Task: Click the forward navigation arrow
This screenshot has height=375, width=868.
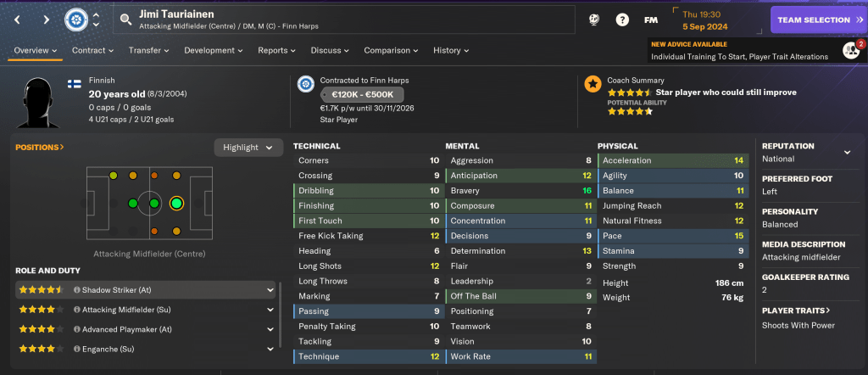Action: coord(46,19)
